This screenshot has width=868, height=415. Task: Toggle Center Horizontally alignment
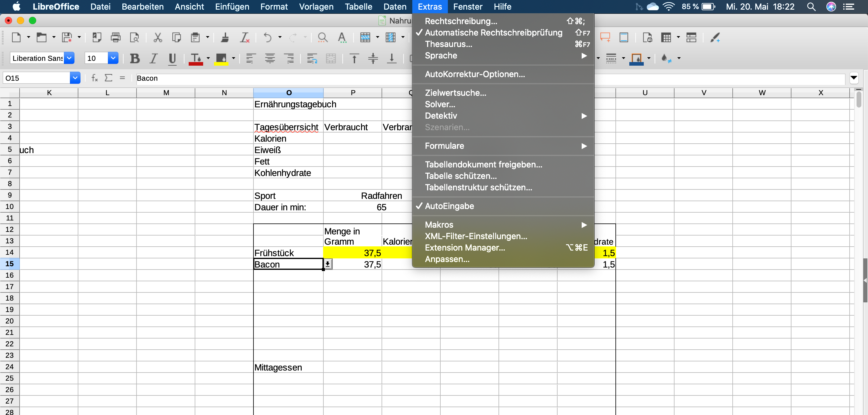[x=269, y=58]
